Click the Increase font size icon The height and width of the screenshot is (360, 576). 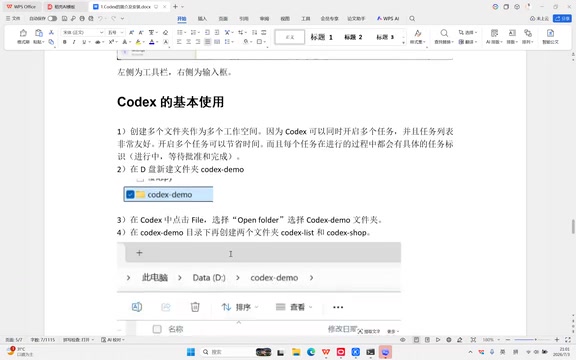(x=131, y=32)
